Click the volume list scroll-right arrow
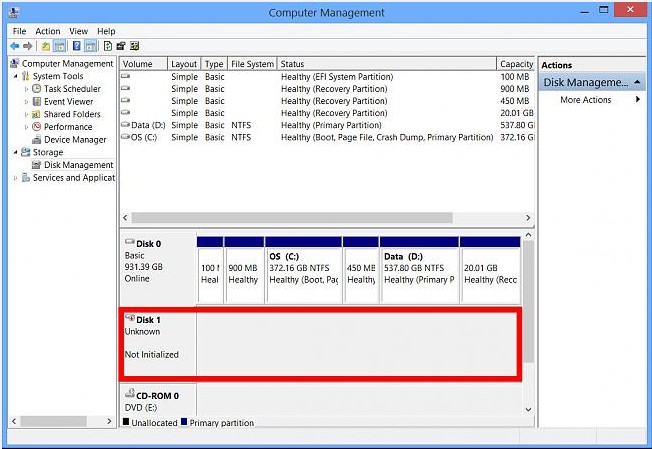Image resolution: width=652 pixels, height=449 pixels. pos(528,217)
